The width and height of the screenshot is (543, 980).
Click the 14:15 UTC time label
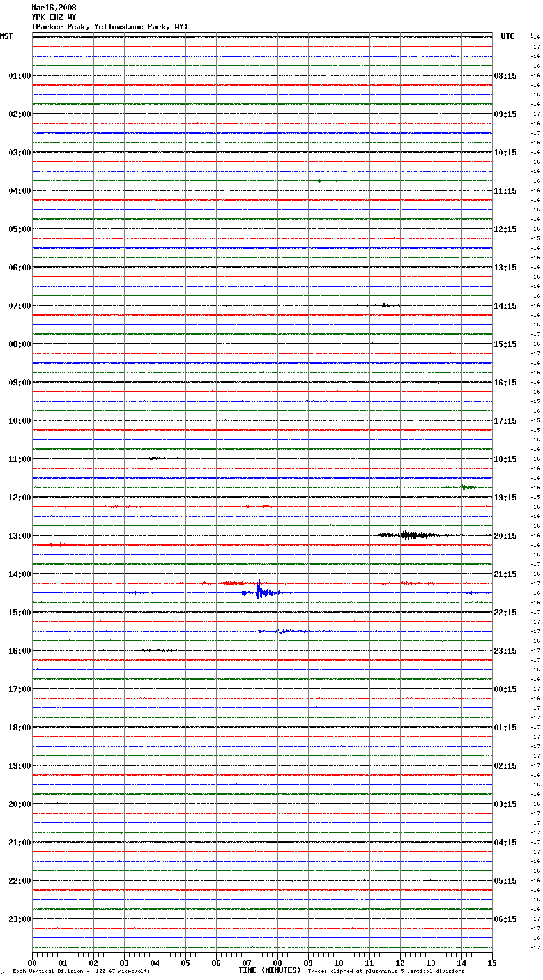[505, 306]
